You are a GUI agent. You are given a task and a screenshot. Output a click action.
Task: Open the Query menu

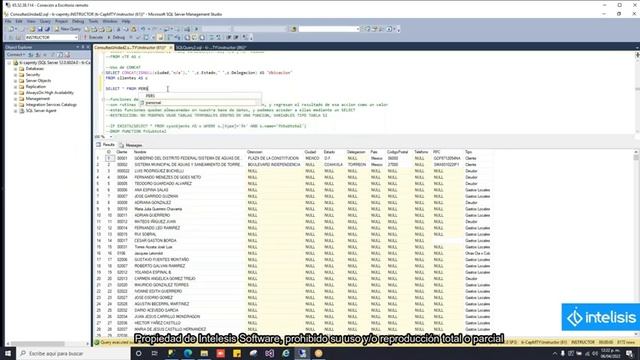point(45,21)
